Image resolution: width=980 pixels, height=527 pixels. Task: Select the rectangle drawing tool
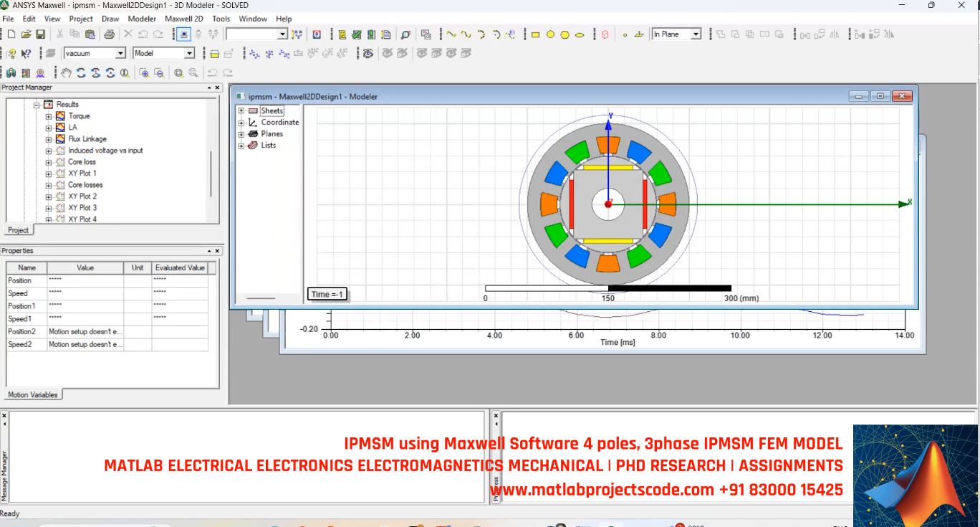(534, 34)
